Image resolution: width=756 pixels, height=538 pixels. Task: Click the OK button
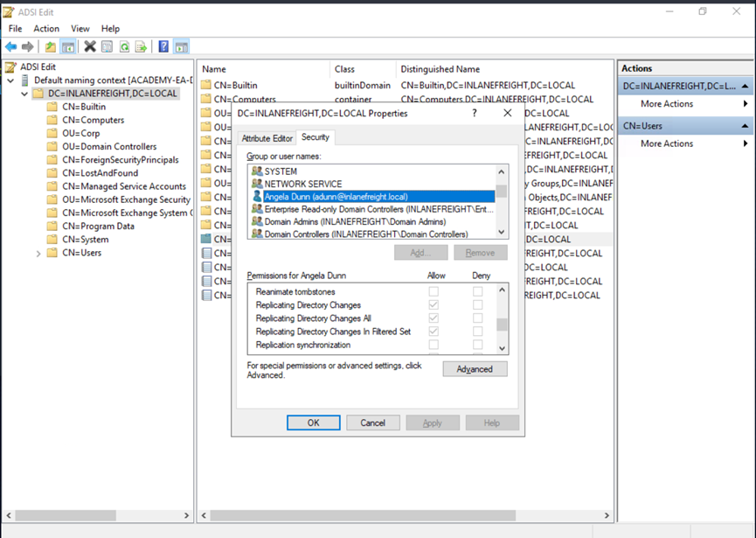[314, 423]
